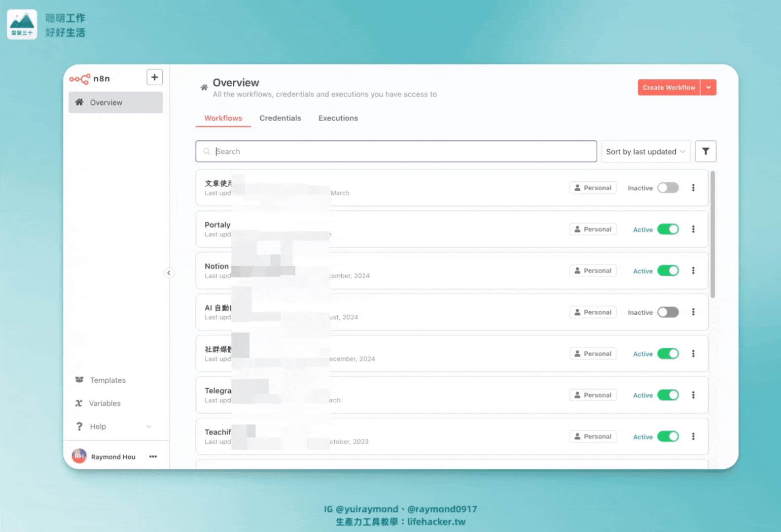Activate the AI 自動 workflow toggle

pos(668,312)
